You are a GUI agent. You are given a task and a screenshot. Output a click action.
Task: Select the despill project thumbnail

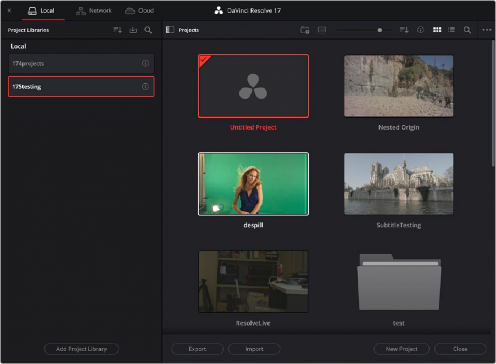pos(253,184)
